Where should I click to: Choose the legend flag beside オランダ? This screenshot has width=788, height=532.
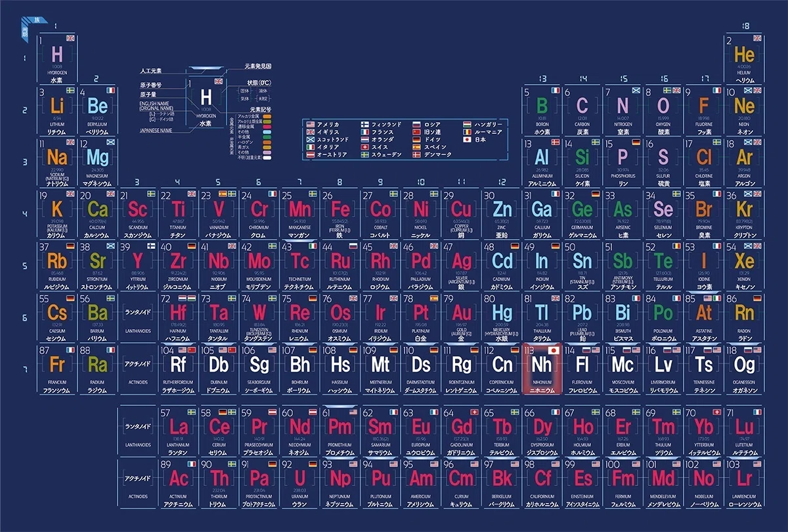point(365,139)
